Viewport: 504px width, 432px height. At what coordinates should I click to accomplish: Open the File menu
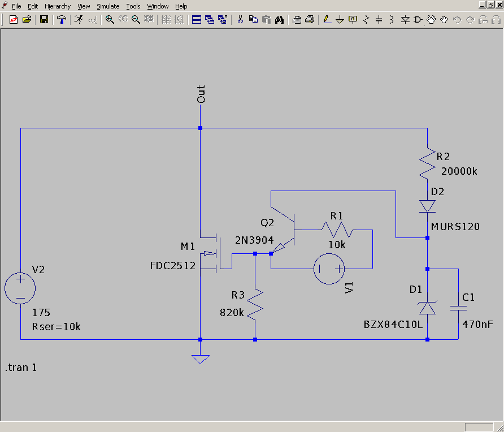(x=16, y=6)
